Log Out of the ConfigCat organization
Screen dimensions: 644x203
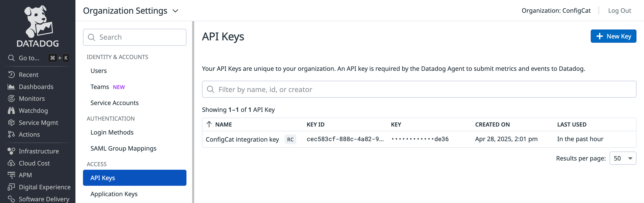point(619,11)
